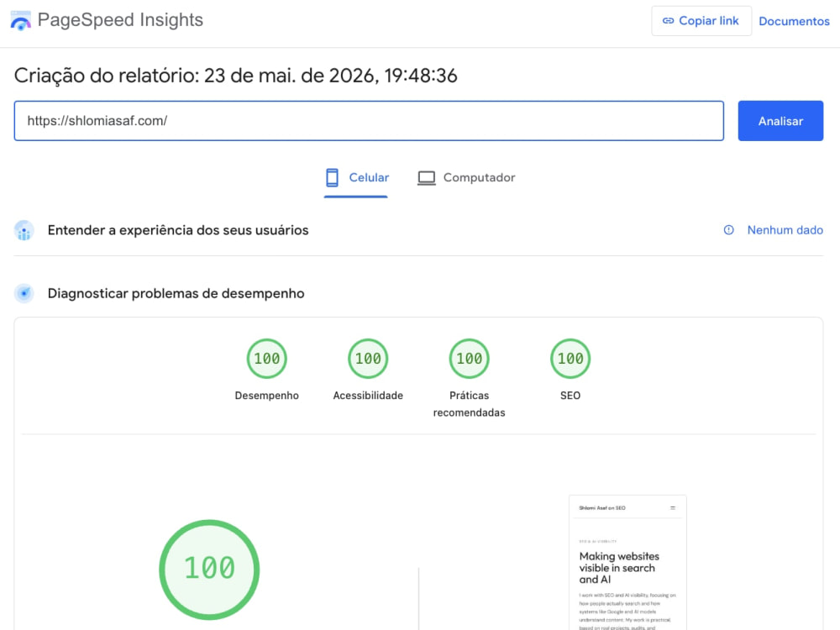Click the Copiar link button

(701, 21)
